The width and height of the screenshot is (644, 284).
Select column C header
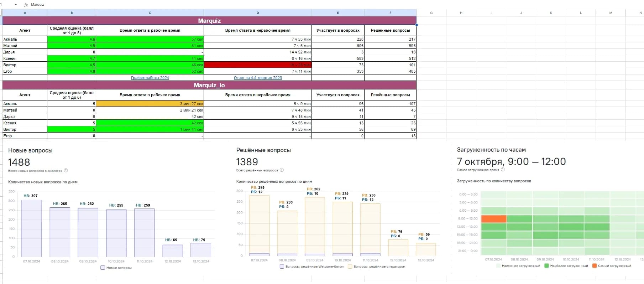click(150, 13)
